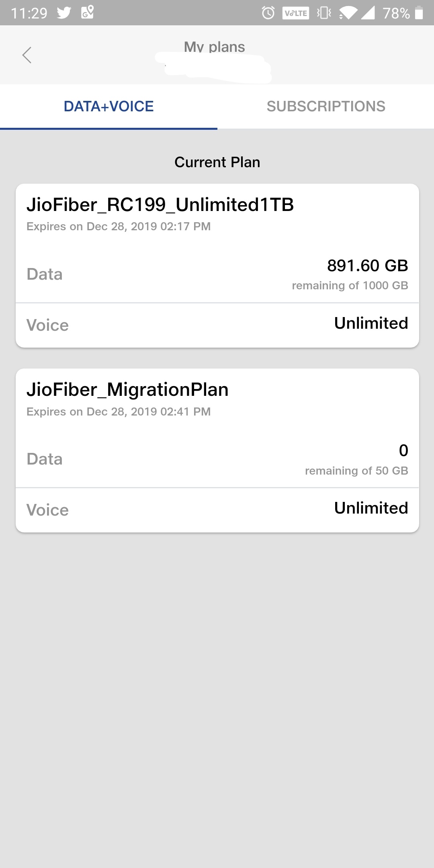The image size is (434, 868).
Task: Tap the VoLTE status indicator
Action: pos(296,13)
